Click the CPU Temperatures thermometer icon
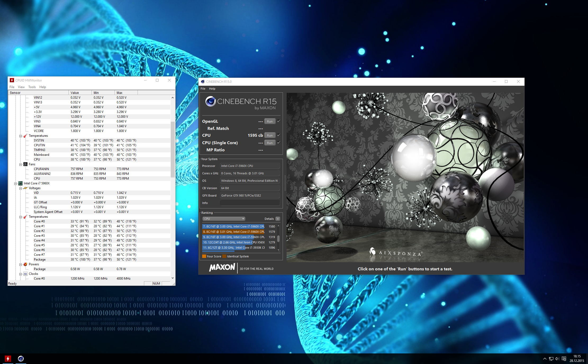Screen dimensions: 588x364 coord(25,217)
